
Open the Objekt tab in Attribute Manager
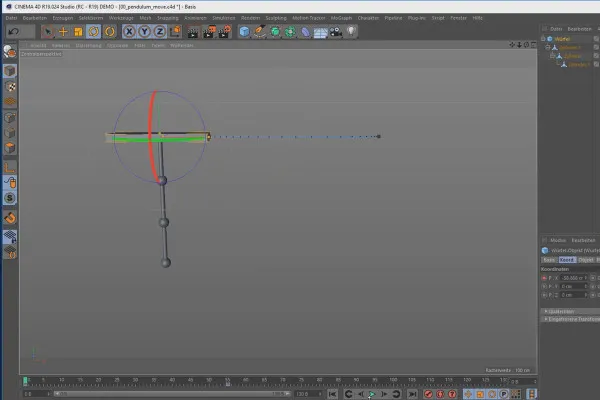[x=585, y=260]
